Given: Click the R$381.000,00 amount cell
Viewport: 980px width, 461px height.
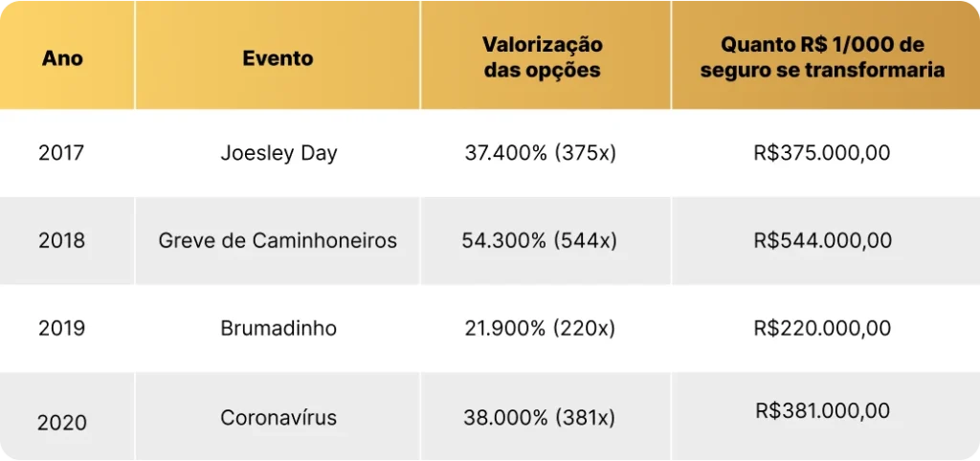Looking at the screenshot, I should tap(823, 411).
